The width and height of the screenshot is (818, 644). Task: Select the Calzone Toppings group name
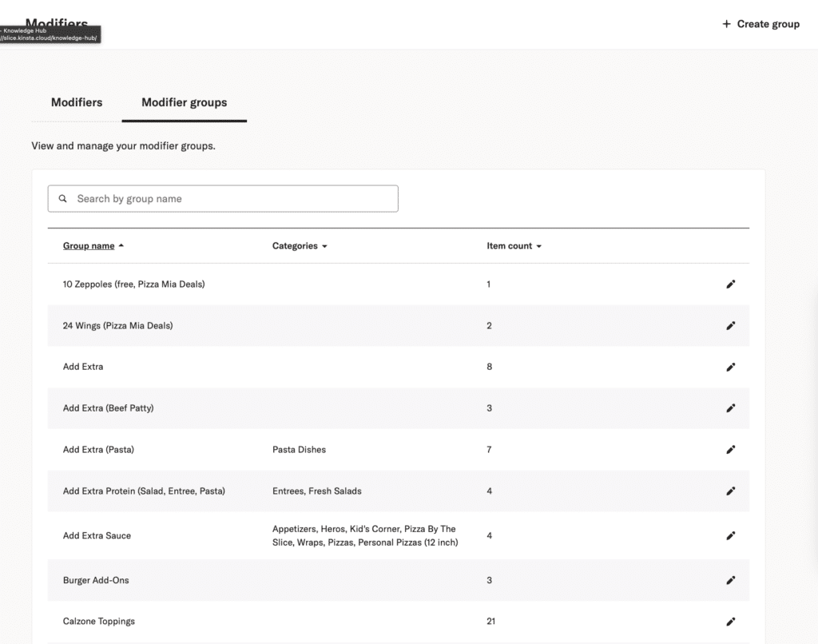click(99, 622)
